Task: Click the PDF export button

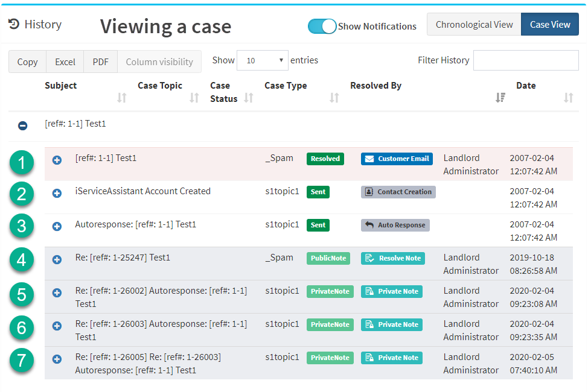Action: point(100,62)
